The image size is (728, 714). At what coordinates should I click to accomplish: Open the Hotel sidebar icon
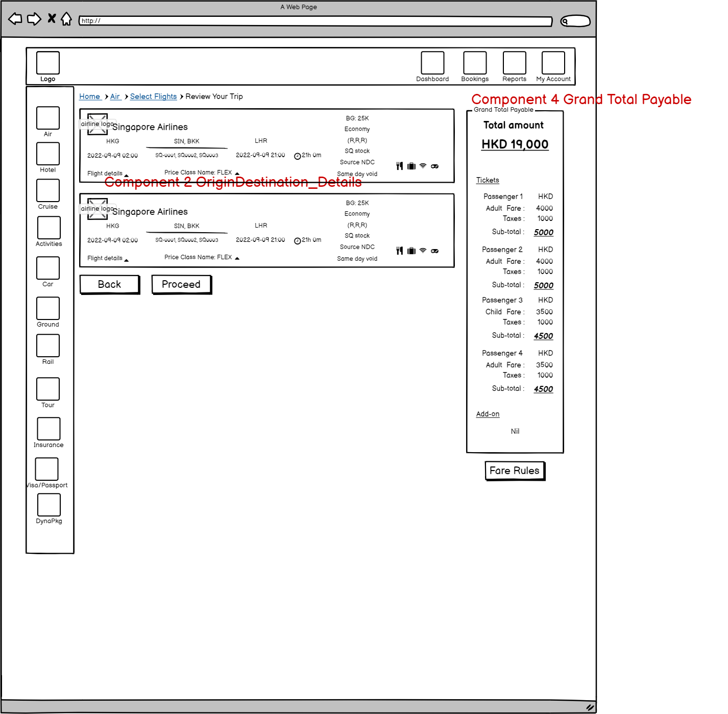48,154
